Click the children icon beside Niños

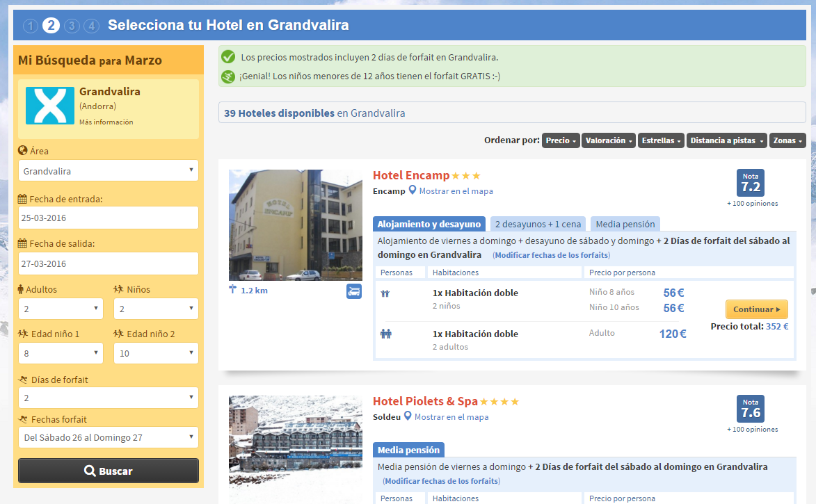[x=119, y=289]
